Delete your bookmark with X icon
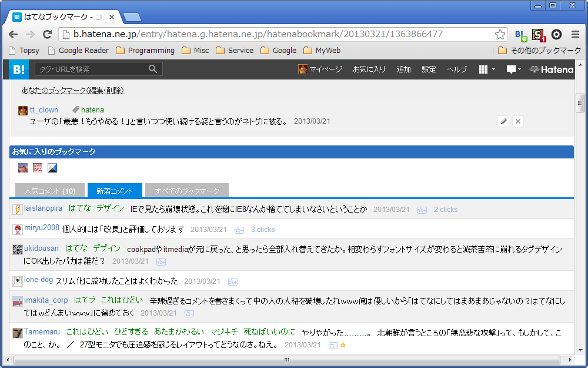588x368 pixels. pos(518,121)
